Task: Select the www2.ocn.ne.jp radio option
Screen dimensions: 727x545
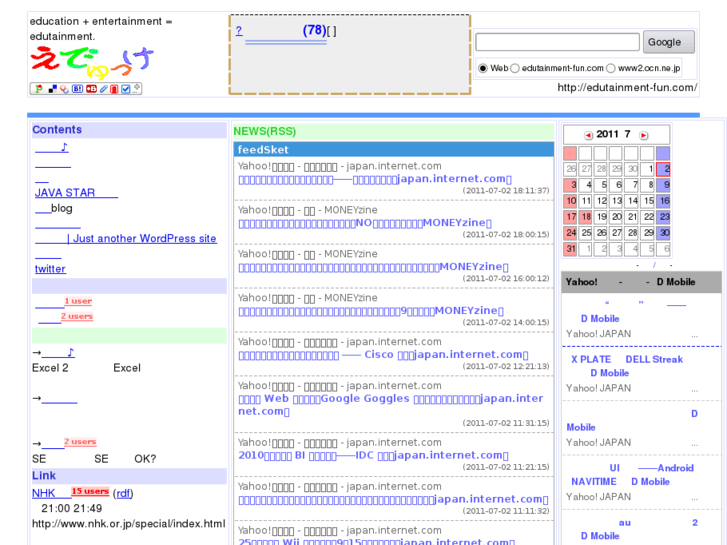Action: tap(611, 68)
